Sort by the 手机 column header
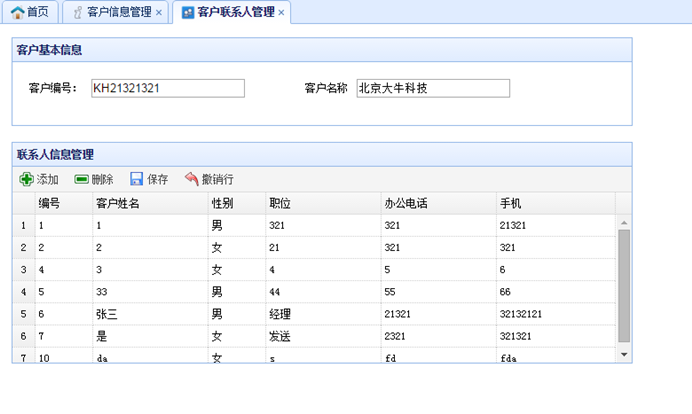This screenshot has height=414, width=692. 556,203
